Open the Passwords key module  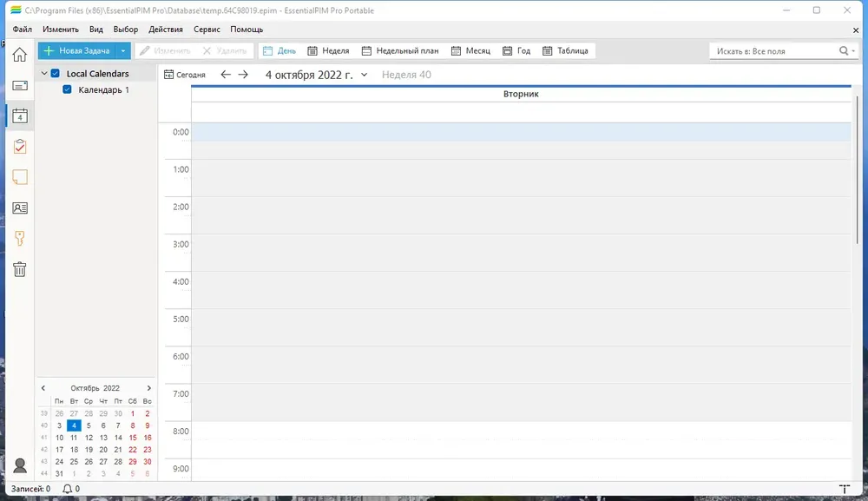click(x=19, y=239)
